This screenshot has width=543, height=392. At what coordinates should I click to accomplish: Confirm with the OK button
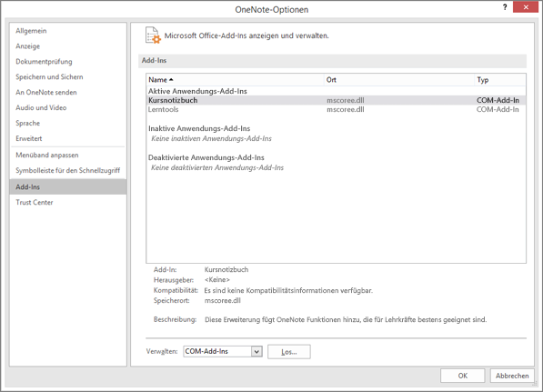tap(463, 376)
